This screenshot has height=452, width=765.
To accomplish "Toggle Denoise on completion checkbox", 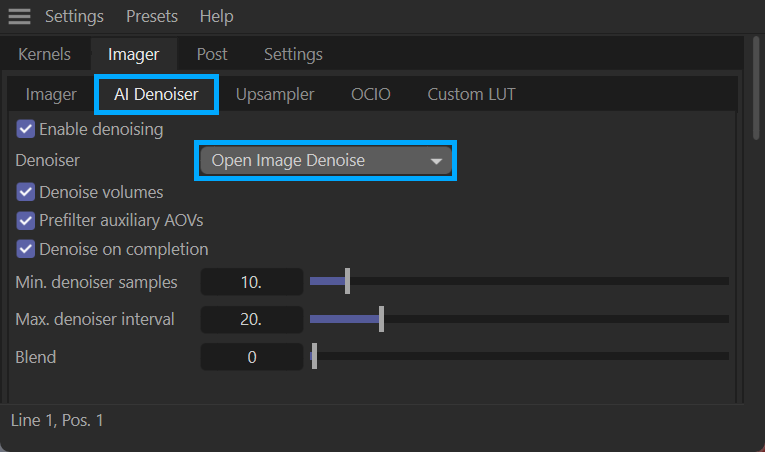I will (26, 249).
